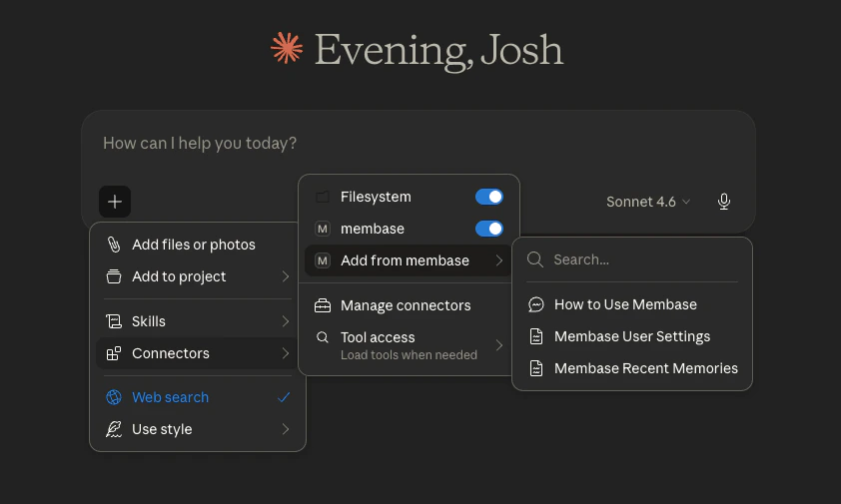Image resolution: width=841 pixels, height=504 pixels.
Task: Expand the Skills submenu chevron
Action: pos(286,321)
